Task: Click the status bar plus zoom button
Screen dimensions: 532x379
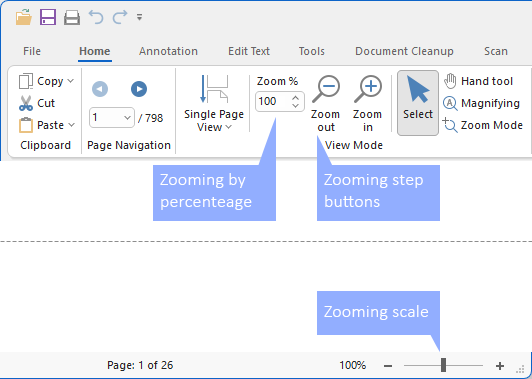Action: 499,366
